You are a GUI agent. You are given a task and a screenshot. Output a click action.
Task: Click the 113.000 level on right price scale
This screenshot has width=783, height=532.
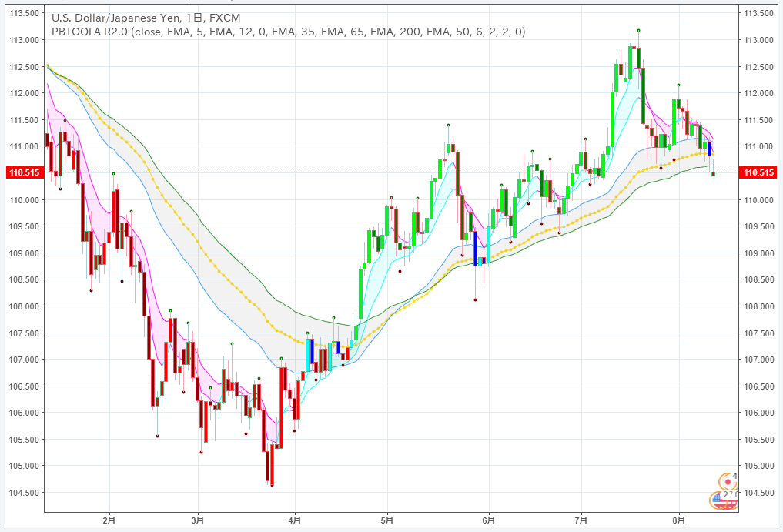(x=759, y=40)
